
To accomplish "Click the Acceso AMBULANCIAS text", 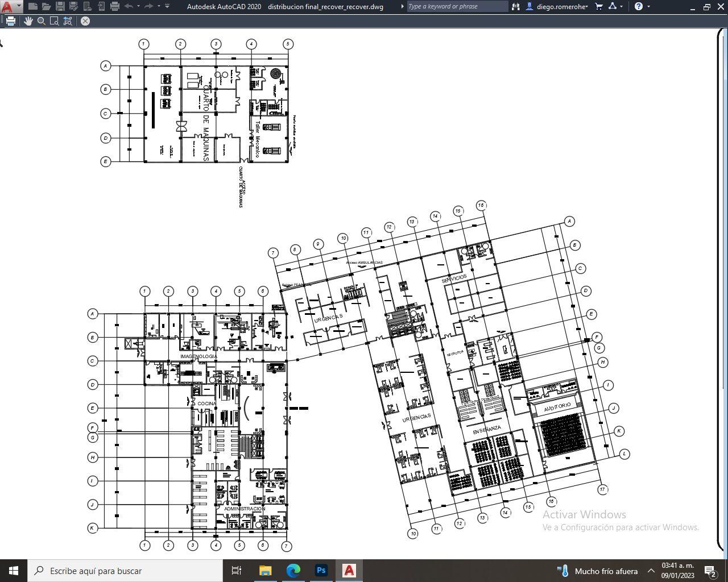I will tap(364, 263).
